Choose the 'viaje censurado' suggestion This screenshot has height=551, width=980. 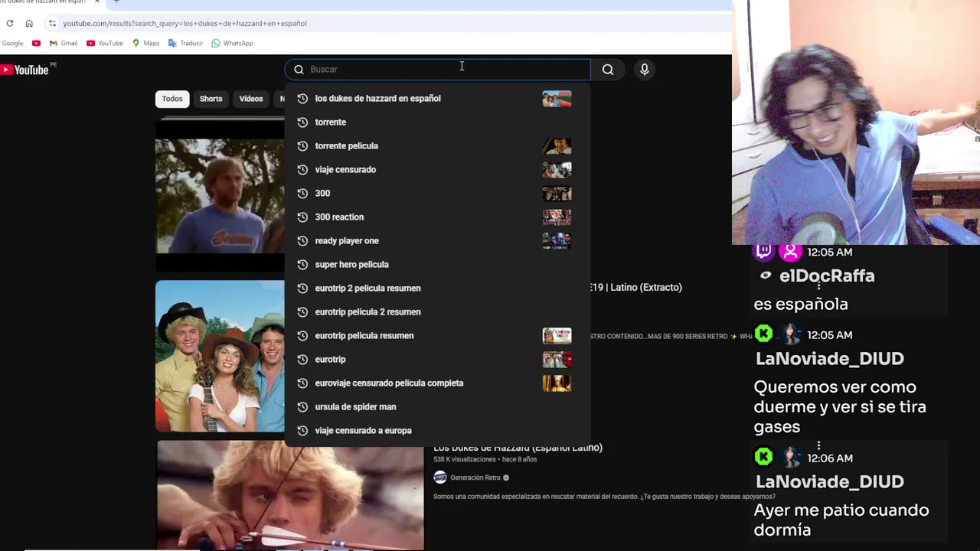click(x=437, y=169)
